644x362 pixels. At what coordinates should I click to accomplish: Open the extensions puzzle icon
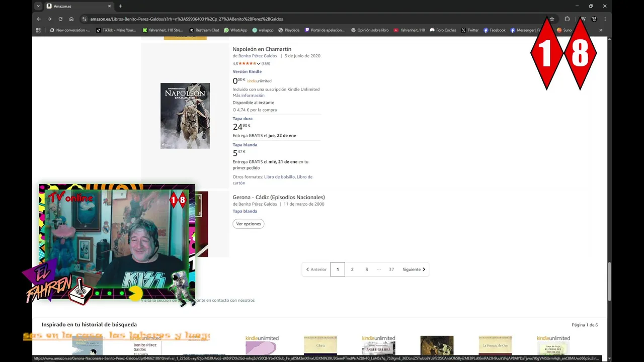pos(567,19)
